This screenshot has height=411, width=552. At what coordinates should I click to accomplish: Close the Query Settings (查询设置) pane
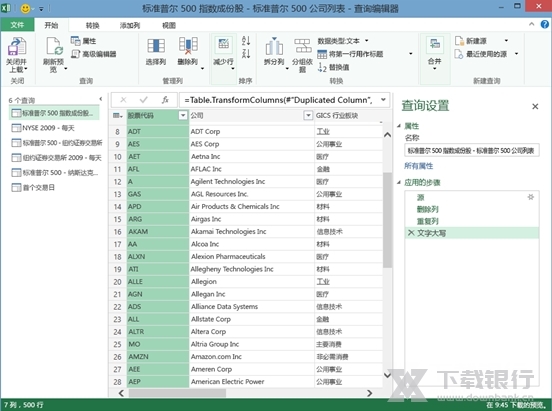click(535, 106)
